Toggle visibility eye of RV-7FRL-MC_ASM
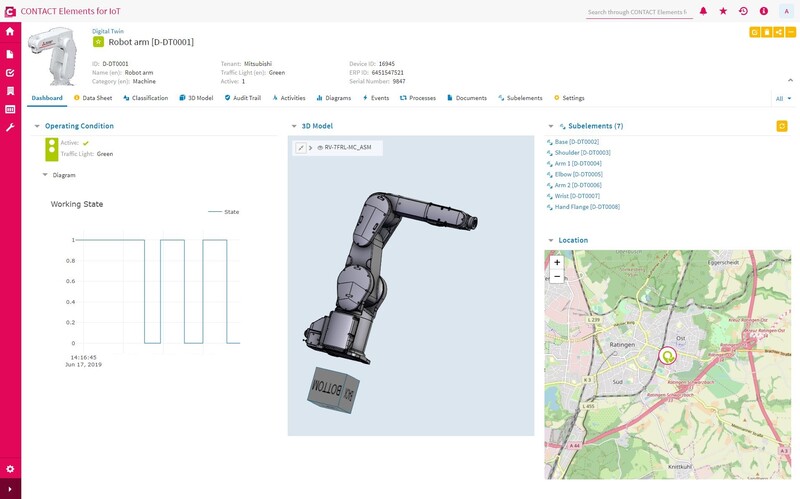This screenshot has width=800, height=499. pyautogui.click(x=320, y=147)
